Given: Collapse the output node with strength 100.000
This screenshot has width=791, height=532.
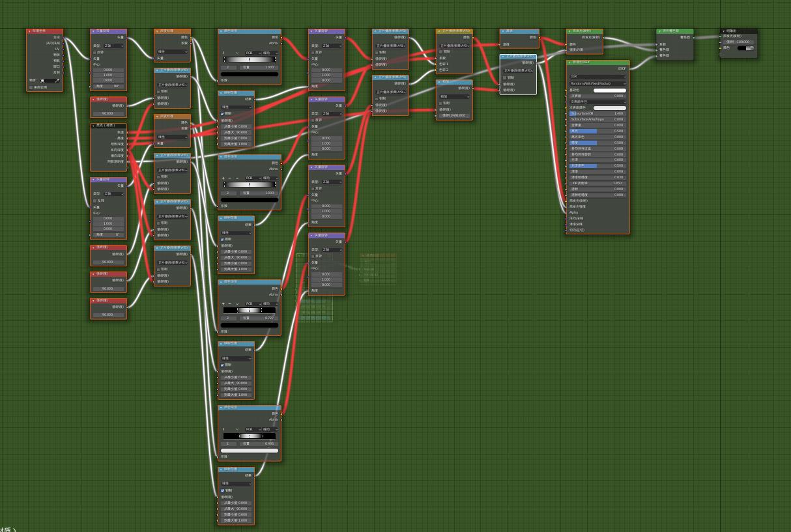Looking at the screenshot, I should pyautogui.click(x=724, y=31).
